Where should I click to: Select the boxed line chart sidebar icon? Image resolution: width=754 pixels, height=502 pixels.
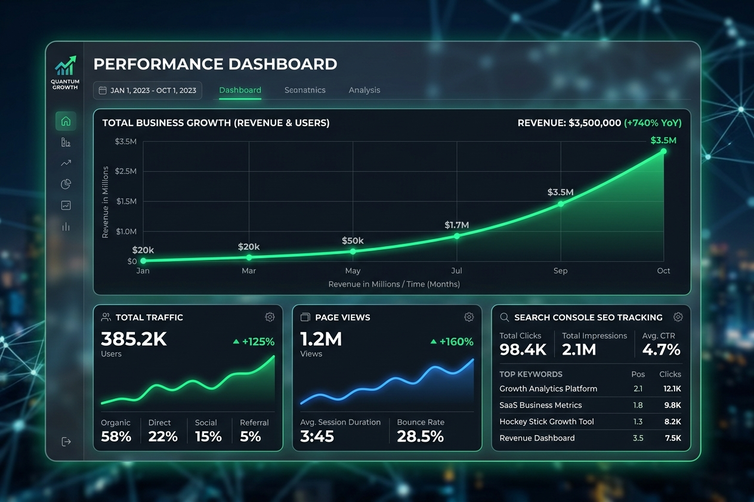(66, 205)
